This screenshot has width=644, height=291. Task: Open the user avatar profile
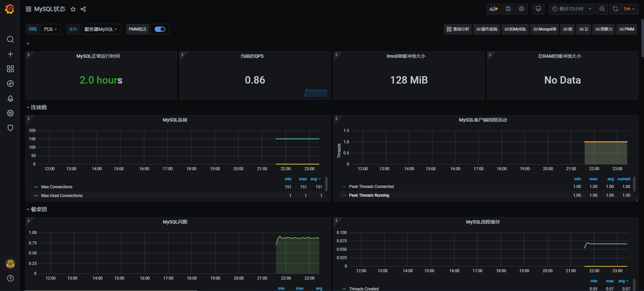(10, 263)
